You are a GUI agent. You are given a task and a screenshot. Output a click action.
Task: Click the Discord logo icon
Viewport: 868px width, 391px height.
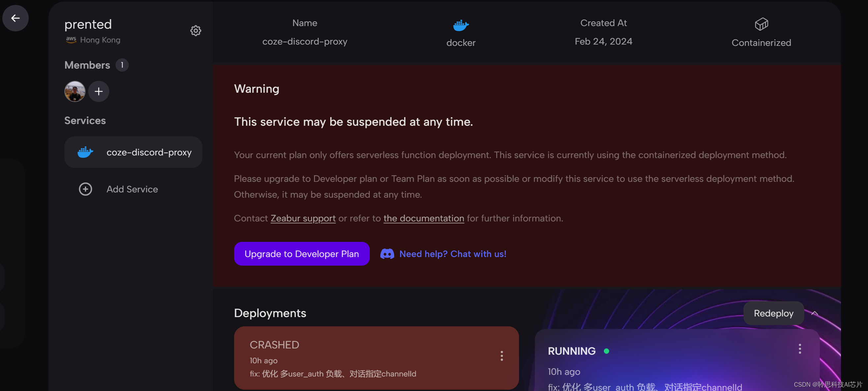387,254
